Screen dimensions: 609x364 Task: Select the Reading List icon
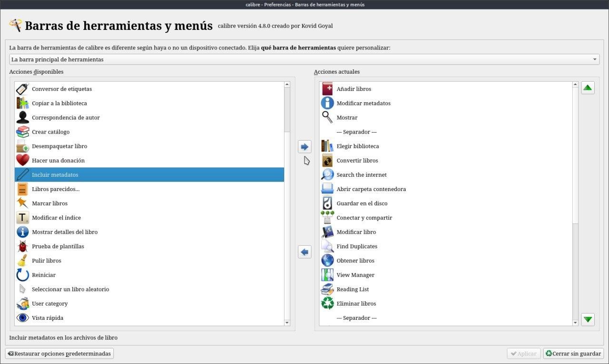coord(327,289)
